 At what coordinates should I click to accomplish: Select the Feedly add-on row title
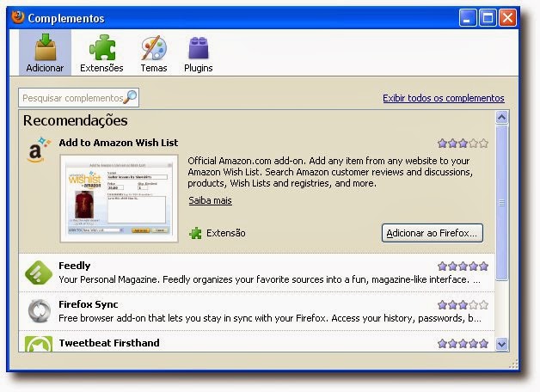point(75,266)
